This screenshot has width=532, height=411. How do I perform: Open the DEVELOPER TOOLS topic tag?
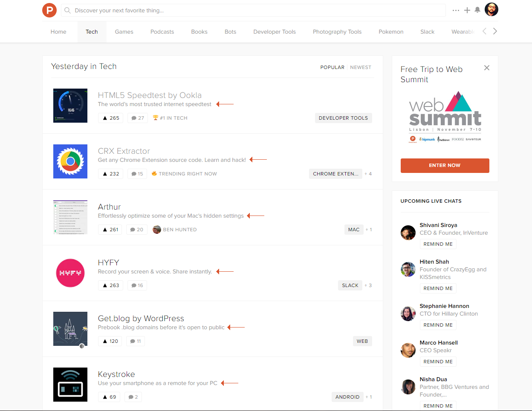coord(343,118)
